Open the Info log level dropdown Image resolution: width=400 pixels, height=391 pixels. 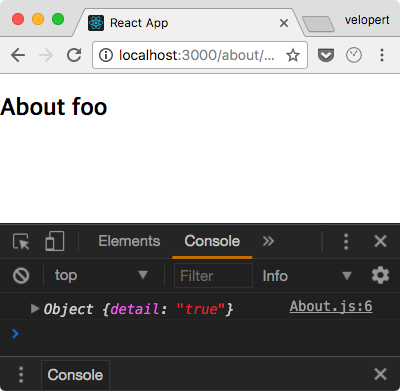click(x=307, y=276)
